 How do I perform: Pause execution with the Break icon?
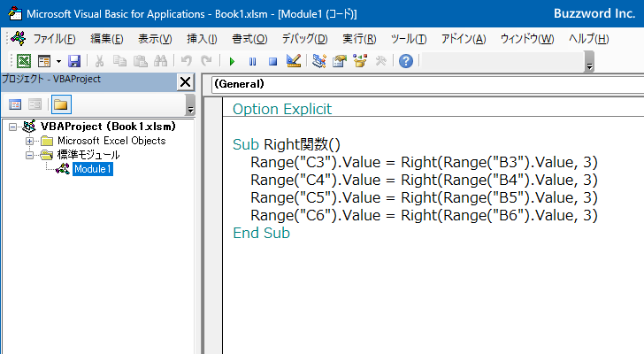tap(252, 61)
